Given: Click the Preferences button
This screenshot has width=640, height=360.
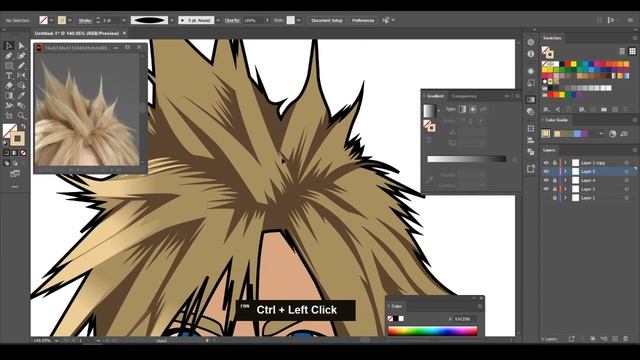Looking at the screenshot, I should pyautogui.click(x=363, y=20).
